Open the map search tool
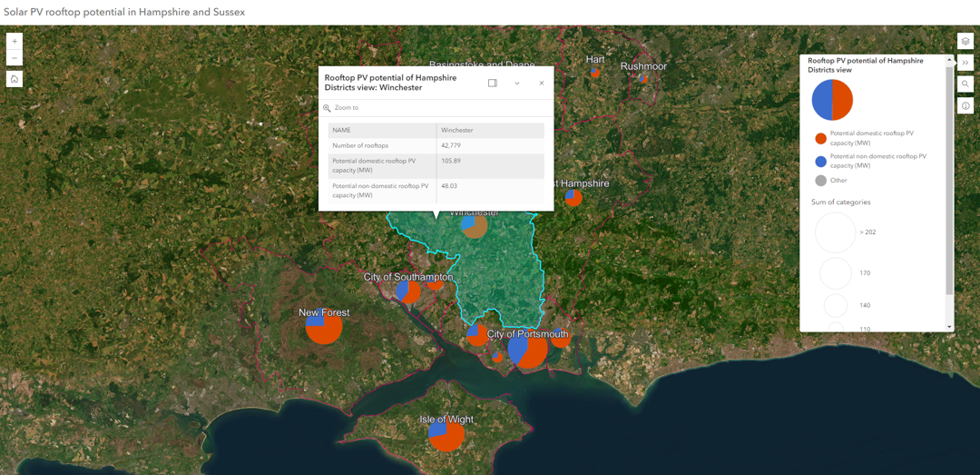 [965, 84]
